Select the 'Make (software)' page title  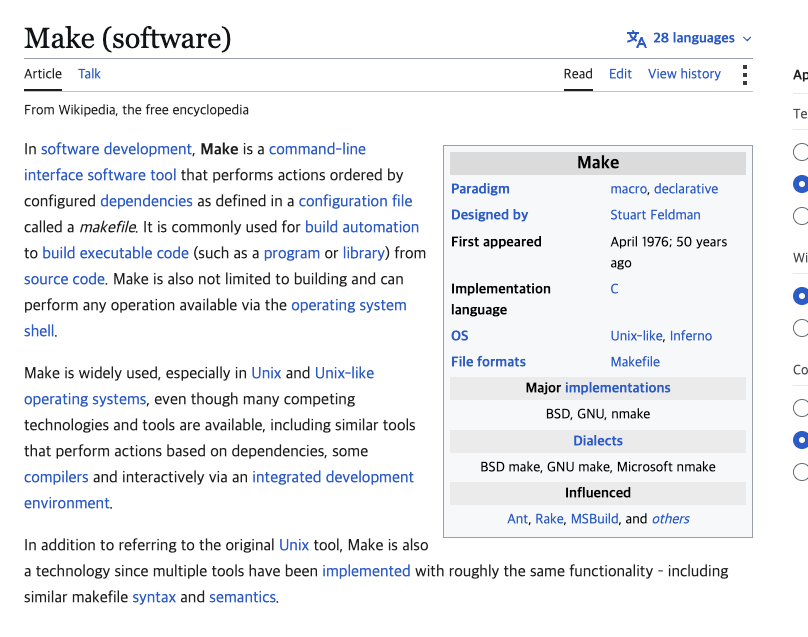pos(128,39)
